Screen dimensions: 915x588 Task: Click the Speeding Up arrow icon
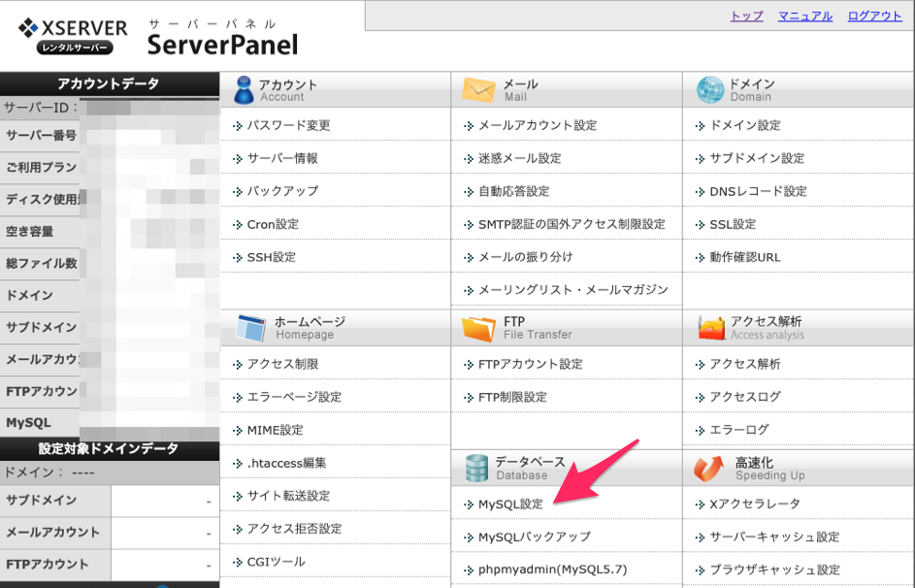coord(708,469)
